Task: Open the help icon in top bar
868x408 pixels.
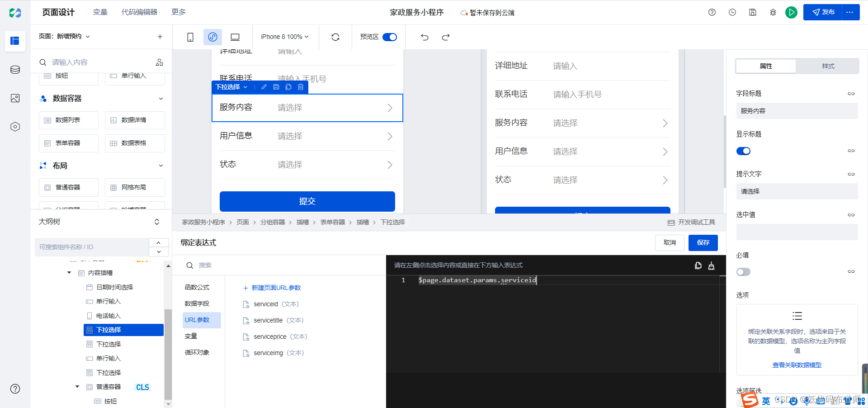Action: [712, 13]
